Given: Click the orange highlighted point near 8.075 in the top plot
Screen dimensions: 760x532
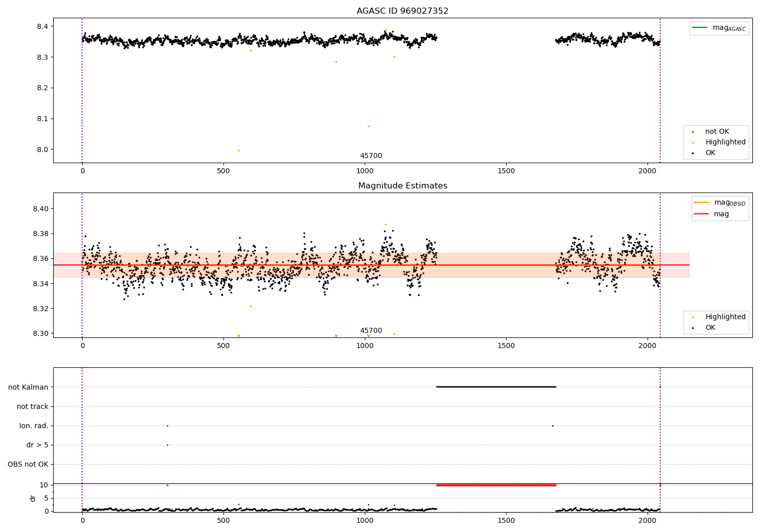Looking at the screenshot, I should [368, 126].
